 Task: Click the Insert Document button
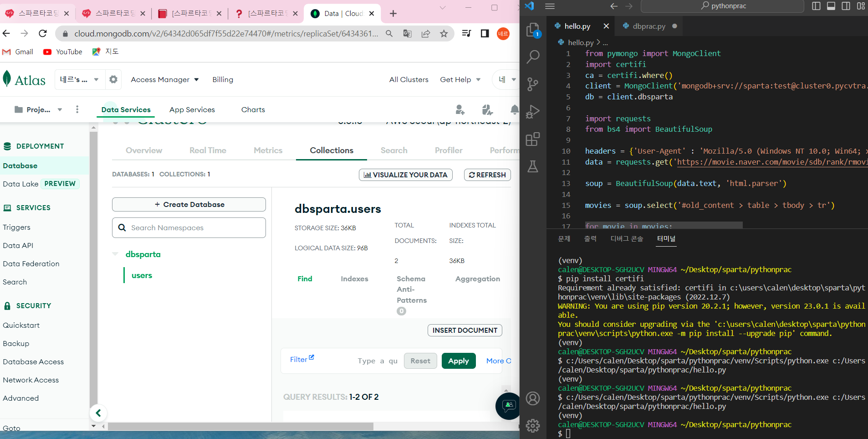pyautogui.click(x=465, y=330)
